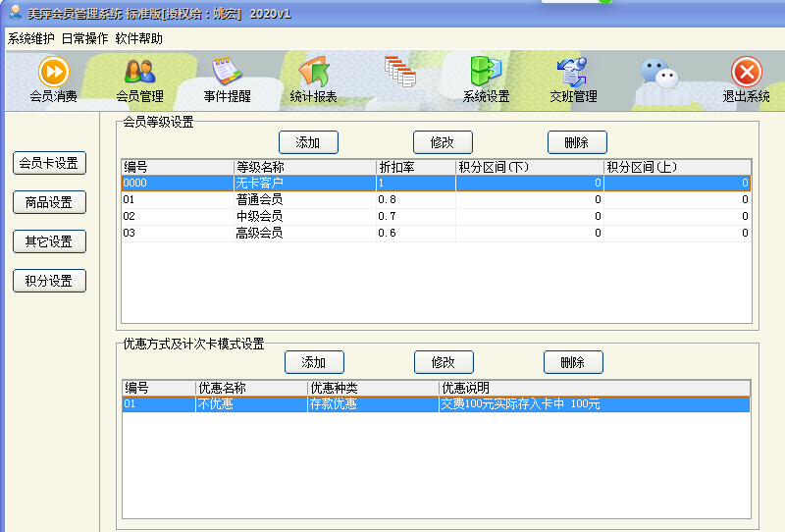Viewport: 785px width, 532px height.
Task: Click the 其它设置 side button
Action: click(50, 241)
